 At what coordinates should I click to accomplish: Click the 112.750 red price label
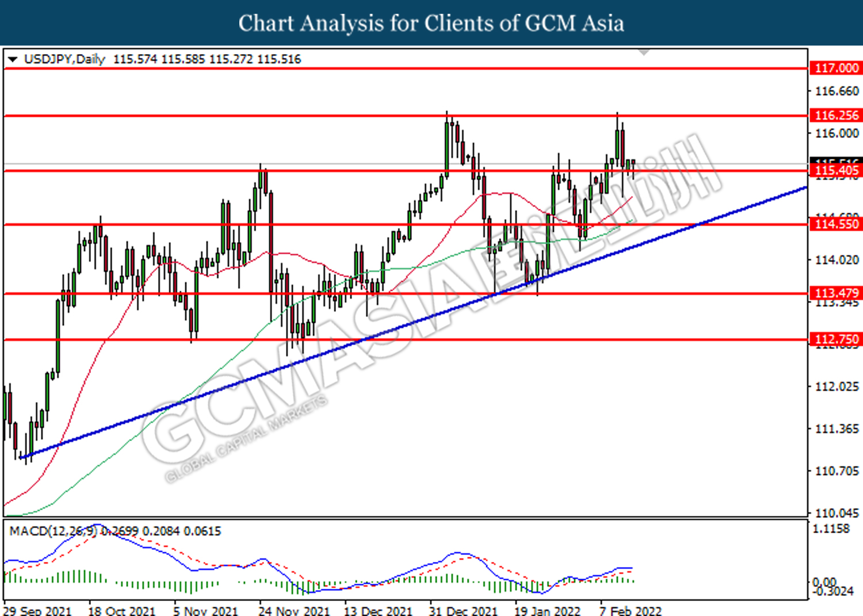pos(836,339)
